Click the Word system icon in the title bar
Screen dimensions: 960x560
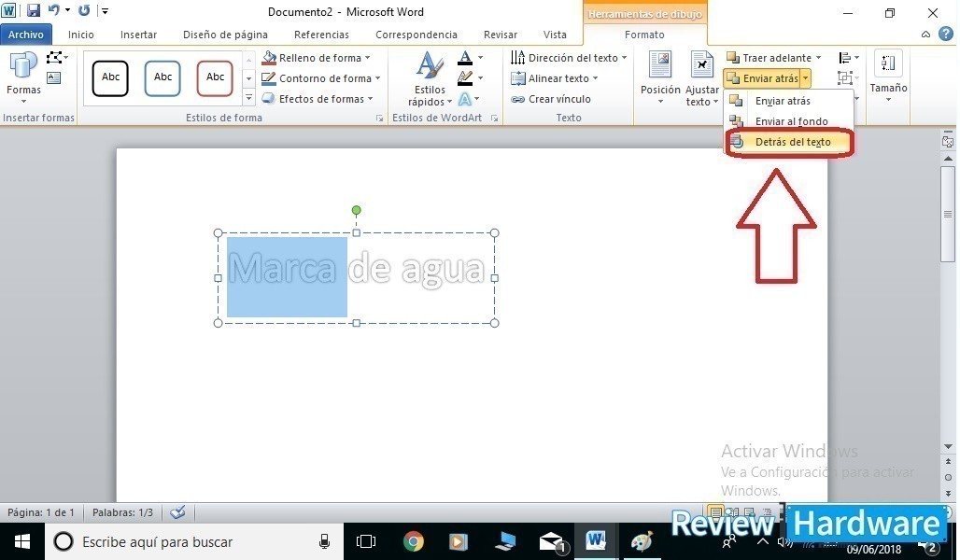(8, 10)
